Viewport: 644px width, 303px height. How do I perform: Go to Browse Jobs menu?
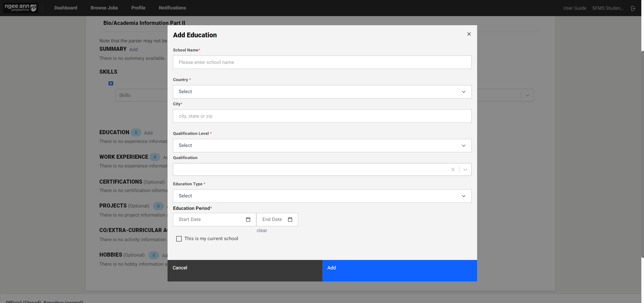[x=104, y=8]
